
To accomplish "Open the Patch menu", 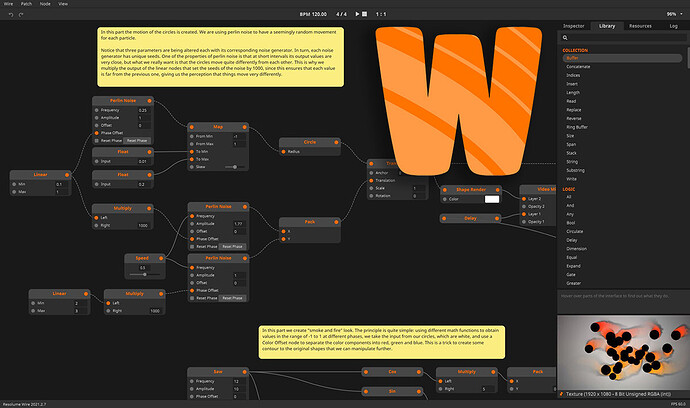I will coord(26,4).
